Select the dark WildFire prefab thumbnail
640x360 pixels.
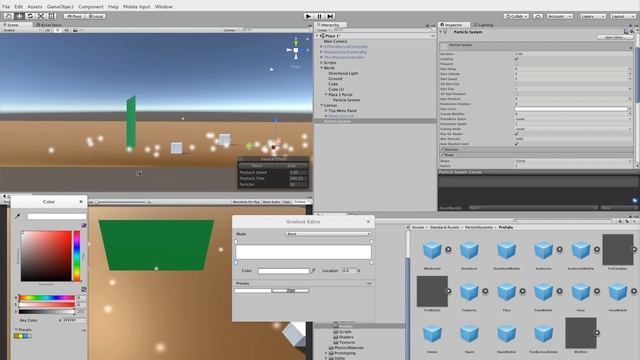coord(580,333)
